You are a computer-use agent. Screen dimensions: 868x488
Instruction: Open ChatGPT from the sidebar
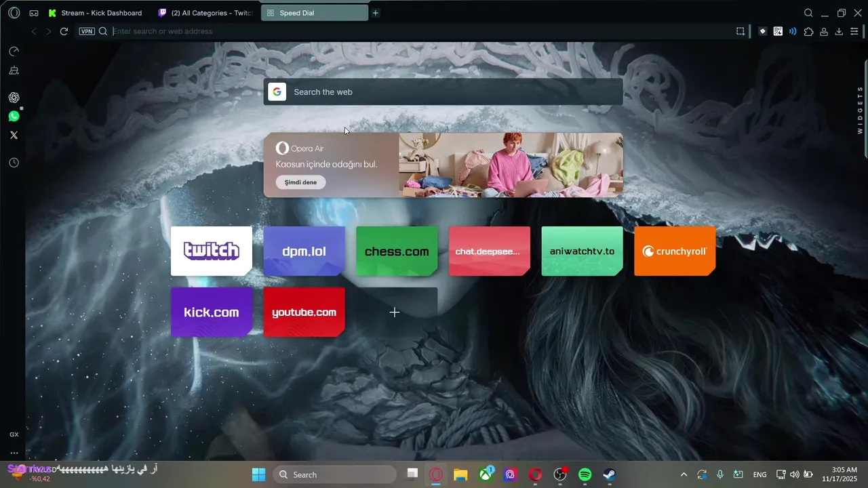tap(14, 98)
